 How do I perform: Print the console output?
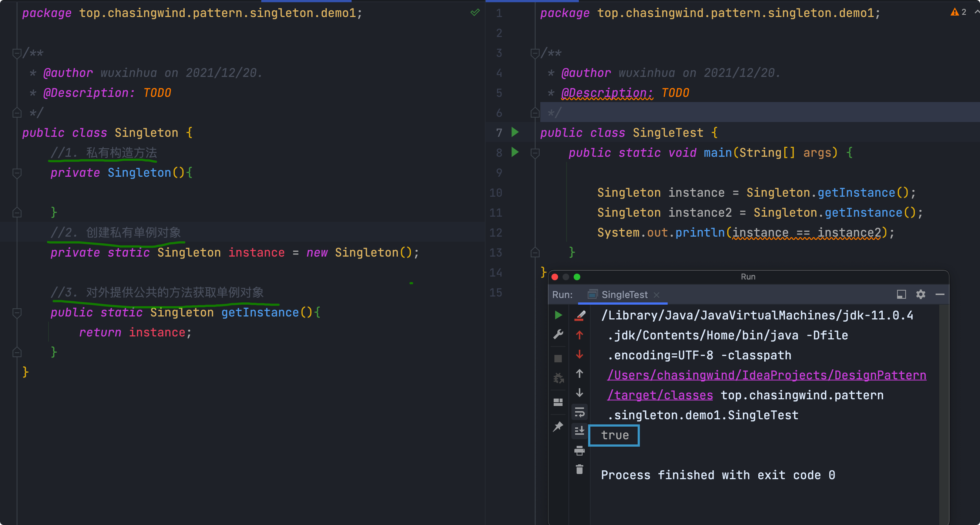pyautogui.click(x=579, y=451)
